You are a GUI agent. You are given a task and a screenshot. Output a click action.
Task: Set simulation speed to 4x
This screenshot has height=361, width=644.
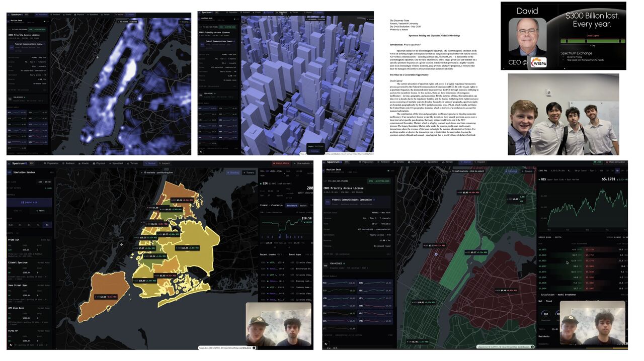click(x=38, y=225)
